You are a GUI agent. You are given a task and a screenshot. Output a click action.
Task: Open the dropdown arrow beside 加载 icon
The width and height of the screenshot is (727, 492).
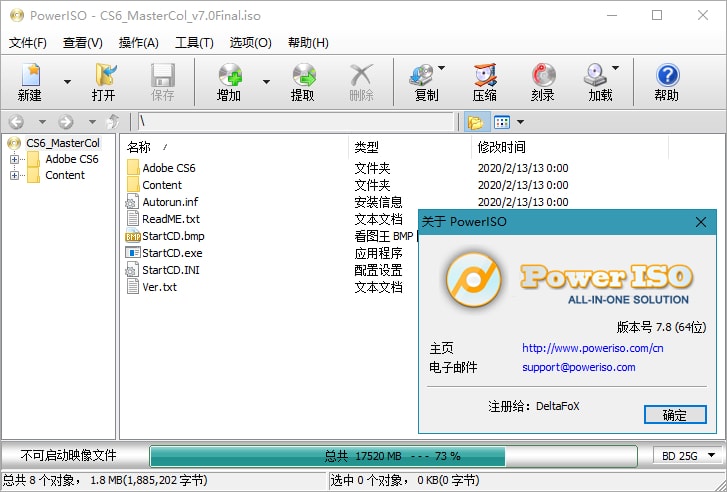click(615, 68)
